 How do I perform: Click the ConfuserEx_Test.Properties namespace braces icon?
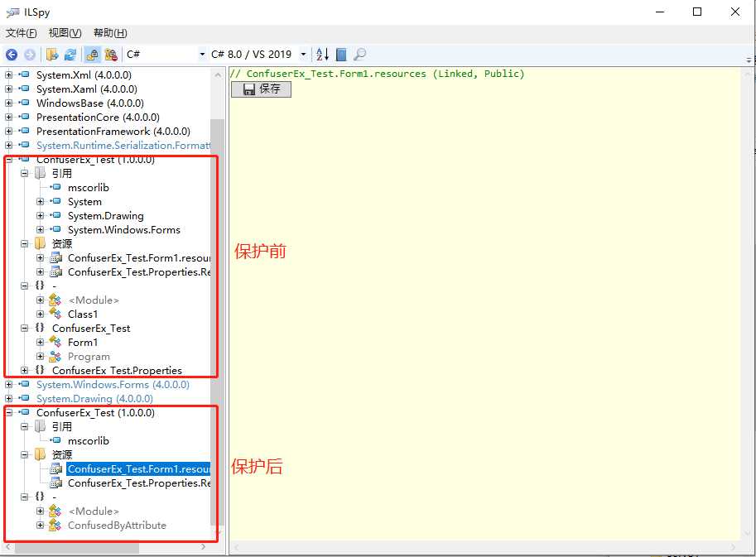pyautogui.click(x=40, y=370)
